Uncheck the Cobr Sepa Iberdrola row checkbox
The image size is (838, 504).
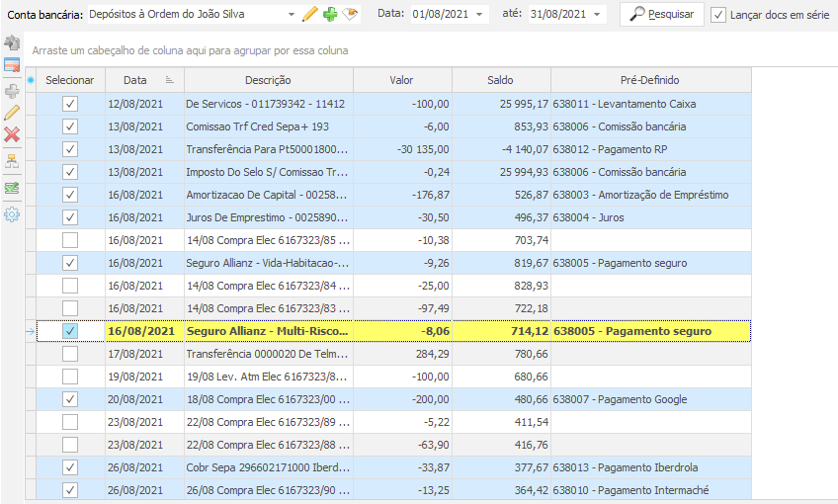point(70,467)
